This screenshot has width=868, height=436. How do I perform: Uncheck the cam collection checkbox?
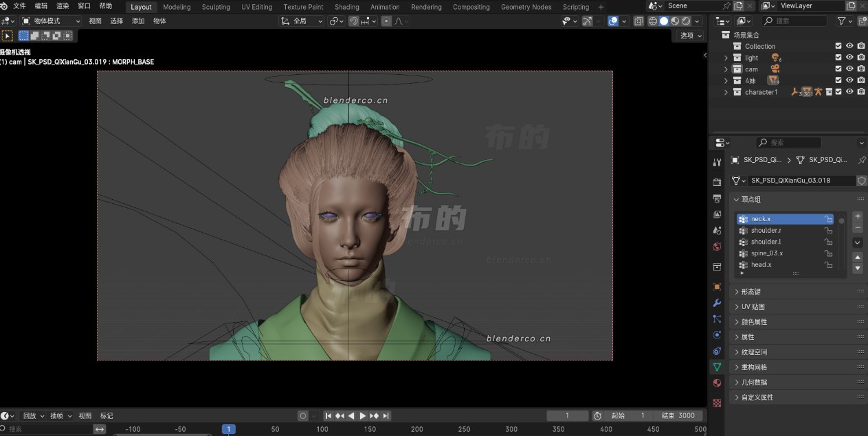tap(838, 69)
